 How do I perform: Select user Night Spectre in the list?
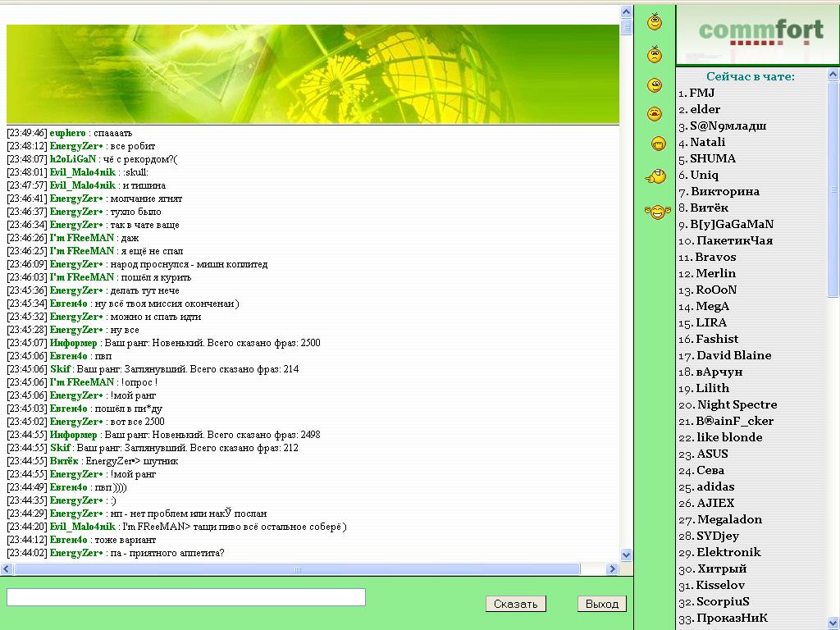(x=737, y=404)
